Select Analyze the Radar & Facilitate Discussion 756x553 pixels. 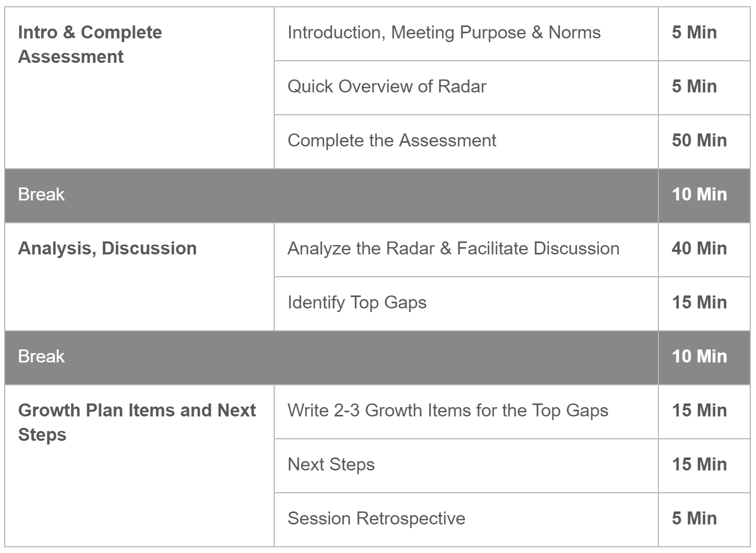pos(453,248)
